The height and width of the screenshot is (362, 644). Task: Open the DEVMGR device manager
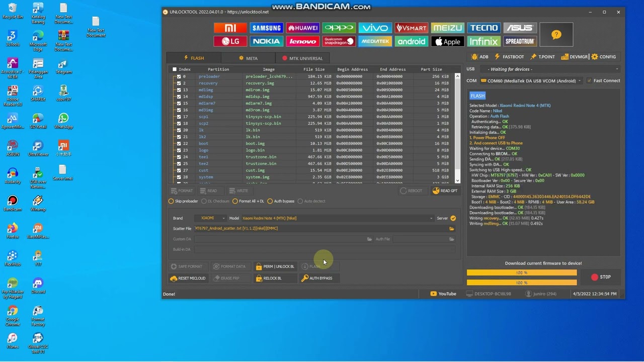(x=574, y=57)
